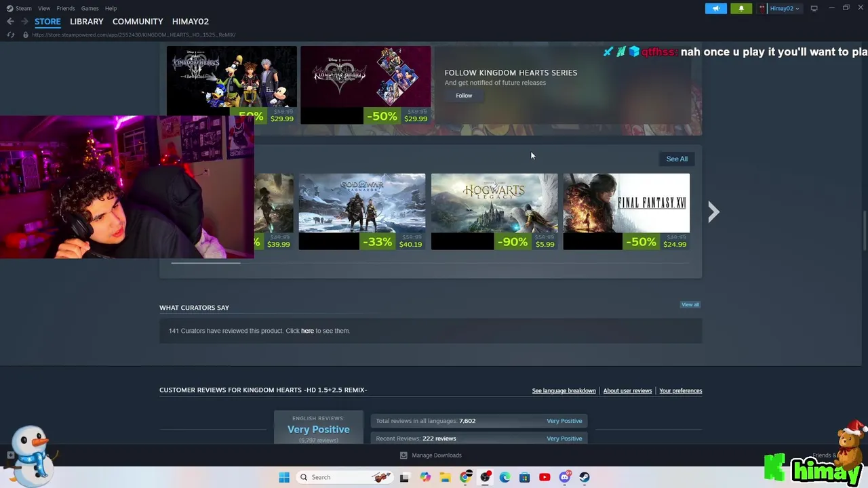
Task: Click English Reviews Very Positive summary
Action: [x=319, y=429]
